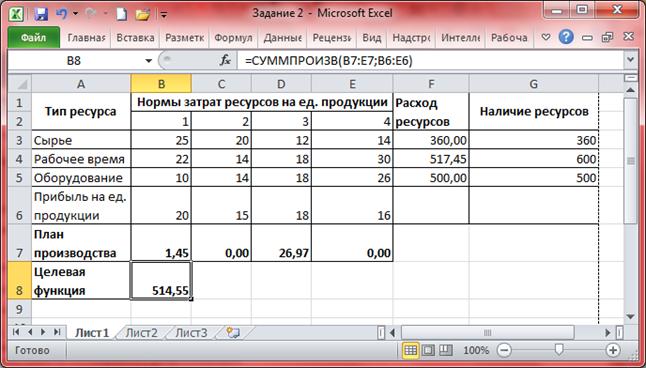Screen dimensions: 646x368
Task: Open the undo history dropdown arrow
Action: pos(75,14)
